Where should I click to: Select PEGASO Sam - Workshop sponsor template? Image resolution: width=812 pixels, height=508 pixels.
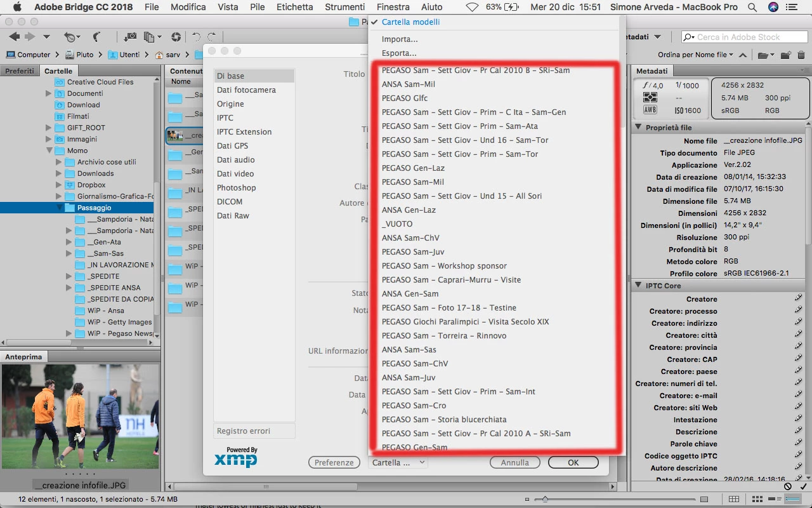pyautogui.click(x=444, y=265)
